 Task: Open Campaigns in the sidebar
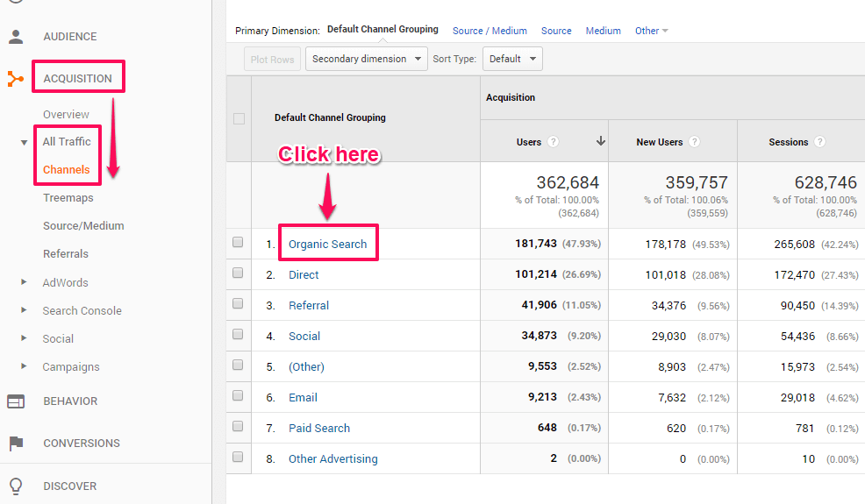[x=71, y=367]
